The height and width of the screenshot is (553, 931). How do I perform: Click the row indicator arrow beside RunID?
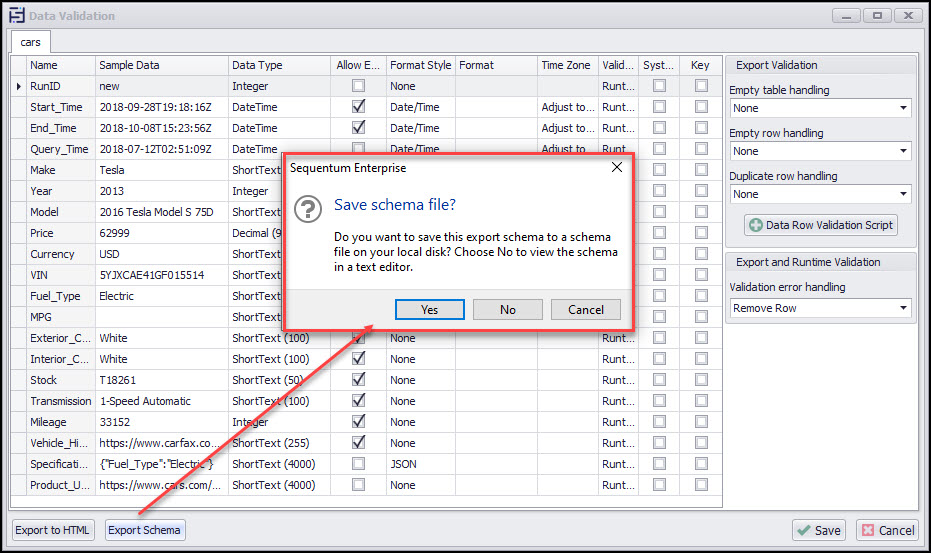(19, 87)
